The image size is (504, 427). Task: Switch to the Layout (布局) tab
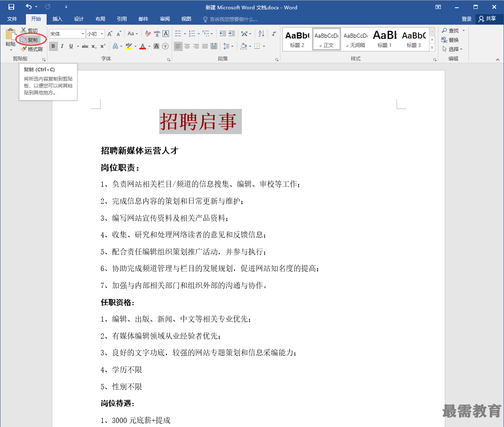click(x=100, y=19)
